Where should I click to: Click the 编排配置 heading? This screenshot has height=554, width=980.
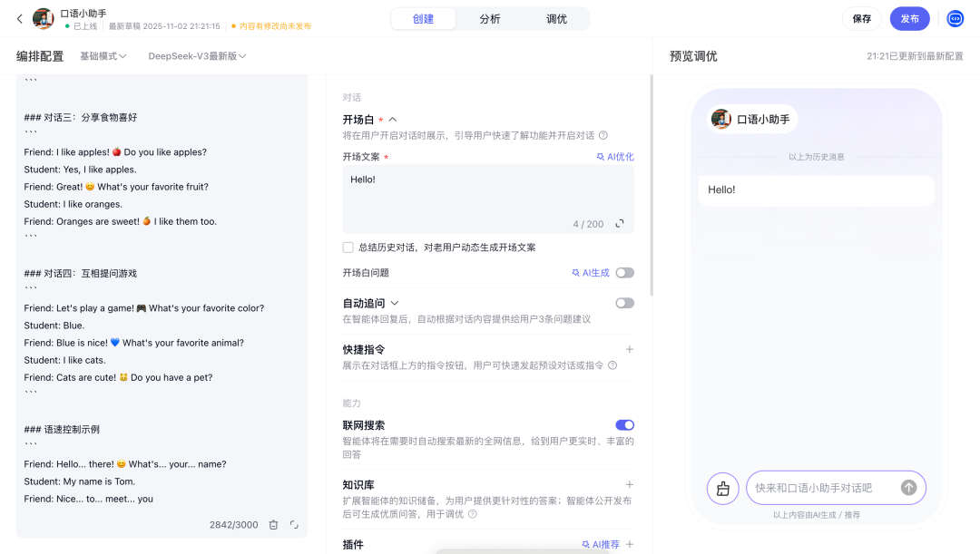pyautogui.click(x=40, y=56)
